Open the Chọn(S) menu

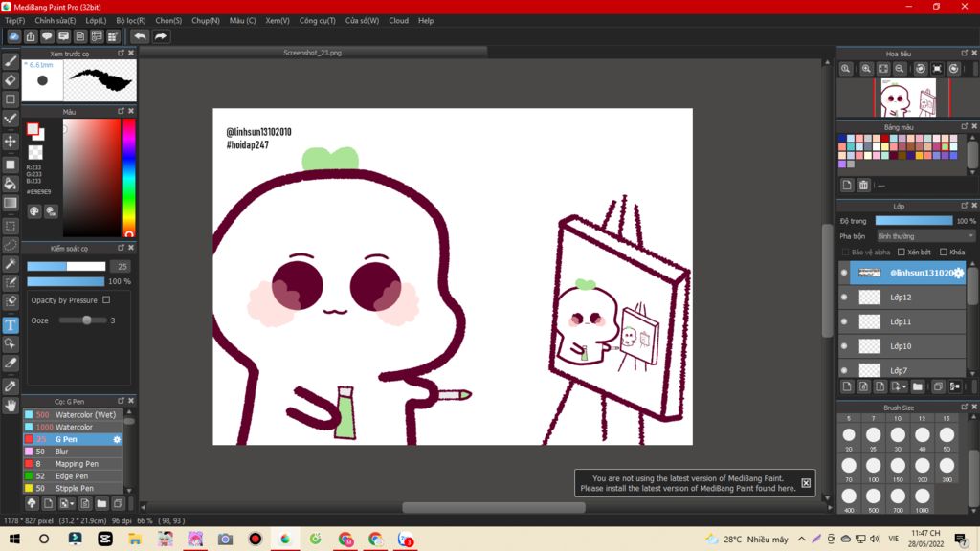pyautogui.click(x=168, y=21)
